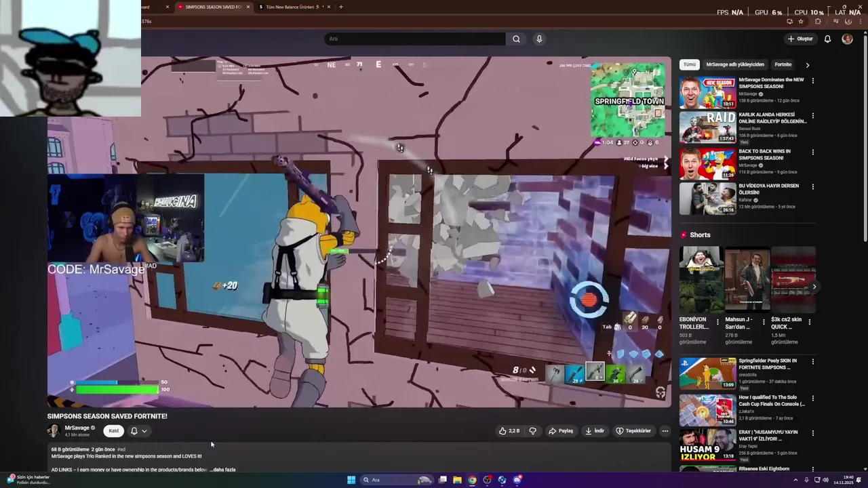This screenshot has height=488, width=868.
Task: Open options for Springfielder Peely video
Action: tap(812, 362)
